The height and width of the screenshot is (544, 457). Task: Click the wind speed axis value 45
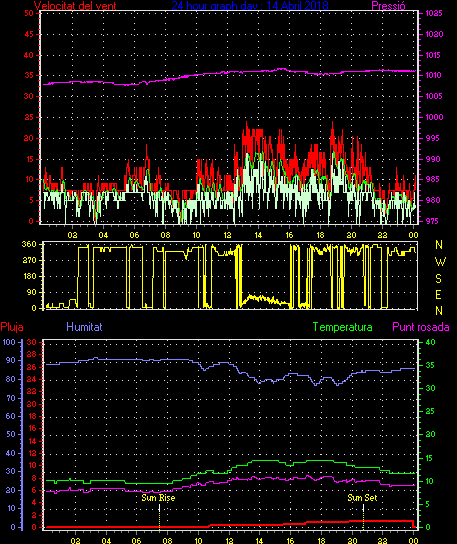(29, 34)
